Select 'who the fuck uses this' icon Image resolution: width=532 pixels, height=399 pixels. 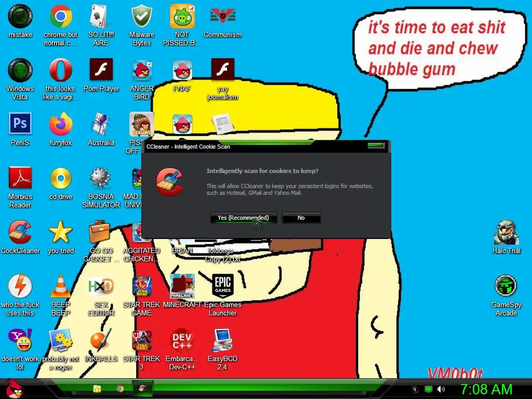pos(20,295)
